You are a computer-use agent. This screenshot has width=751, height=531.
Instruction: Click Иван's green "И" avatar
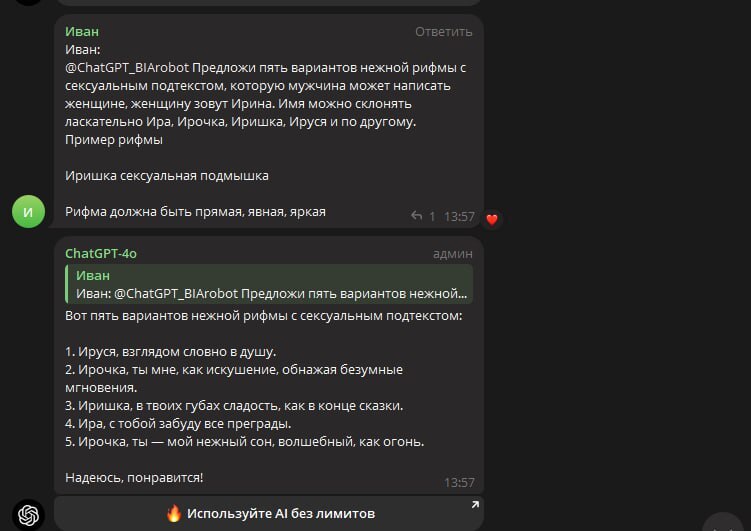point(28,212)
